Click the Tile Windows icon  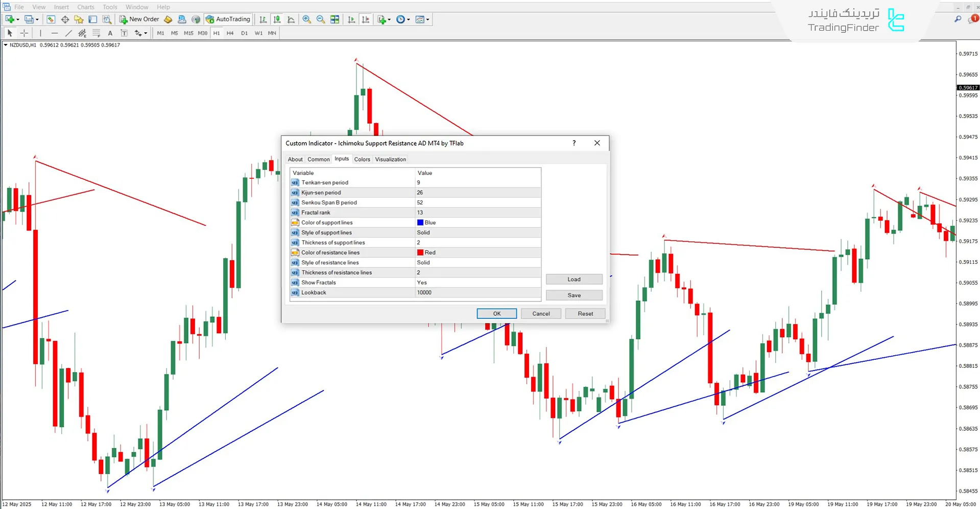point(335,19)
